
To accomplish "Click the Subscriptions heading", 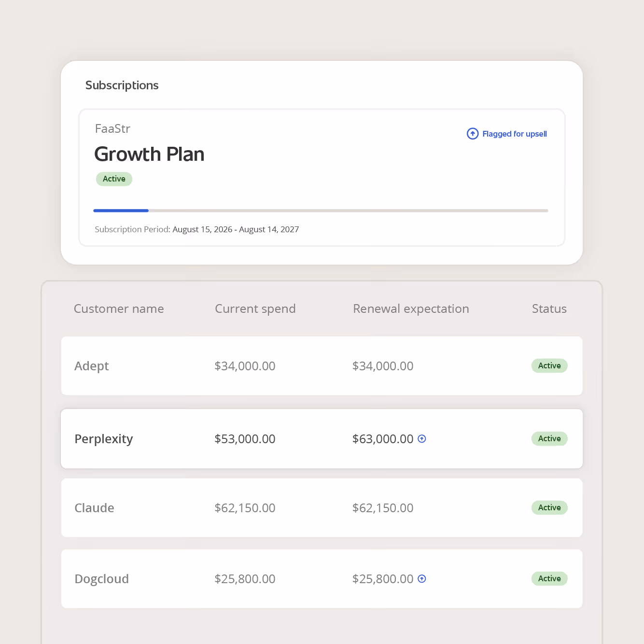I will point(122,85).
